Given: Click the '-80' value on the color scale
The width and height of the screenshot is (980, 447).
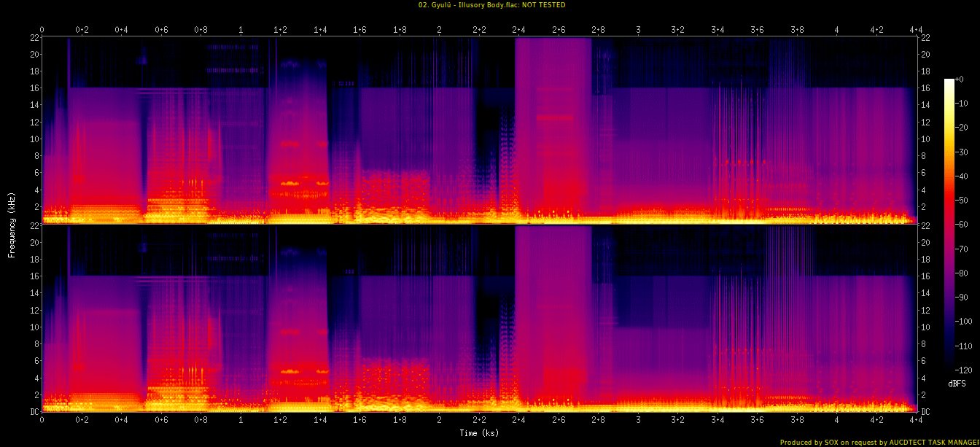Looking at the screenshot, I should (x=962, y=273).
